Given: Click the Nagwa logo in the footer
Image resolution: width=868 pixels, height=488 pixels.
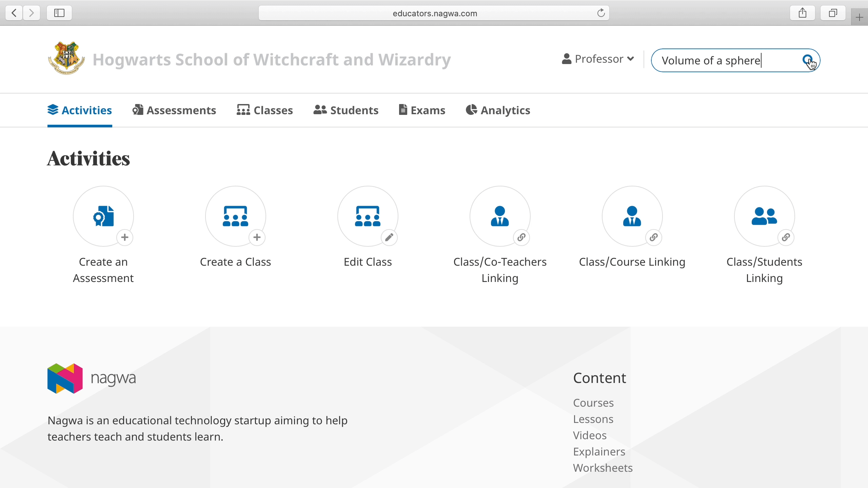Looking at the screenshot, I should [92, 378].
